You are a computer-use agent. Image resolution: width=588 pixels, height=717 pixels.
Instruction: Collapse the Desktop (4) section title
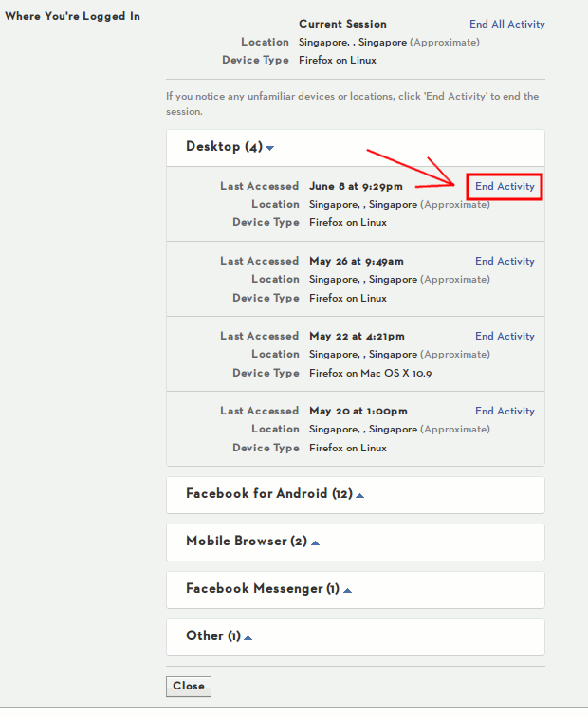(224, 147)
